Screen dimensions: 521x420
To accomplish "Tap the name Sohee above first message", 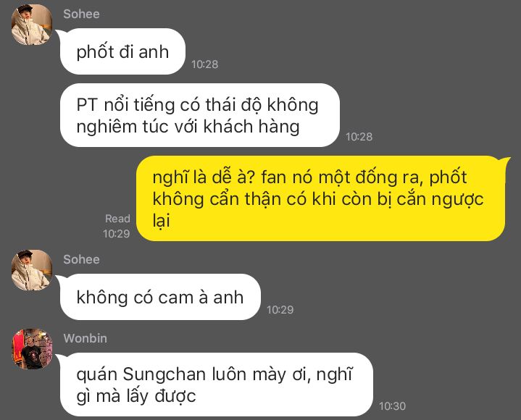I will click(x=81, y=14).
